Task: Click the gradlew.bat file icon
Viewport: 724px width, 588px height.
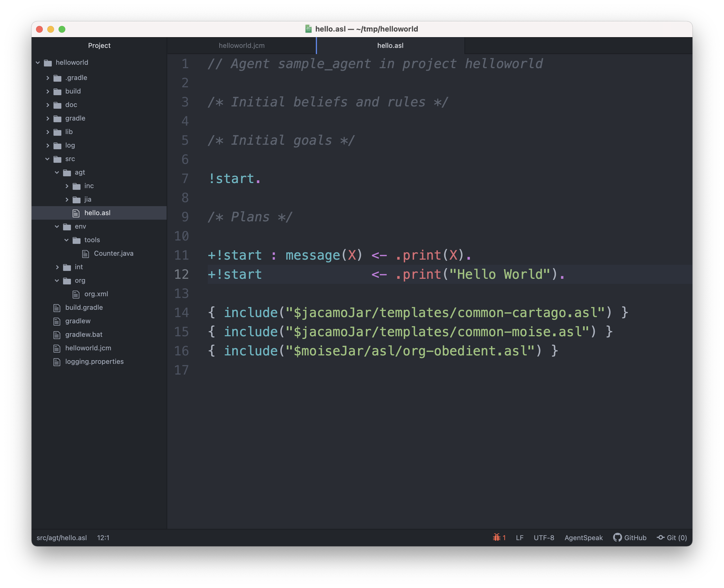Action: [57, 335]
